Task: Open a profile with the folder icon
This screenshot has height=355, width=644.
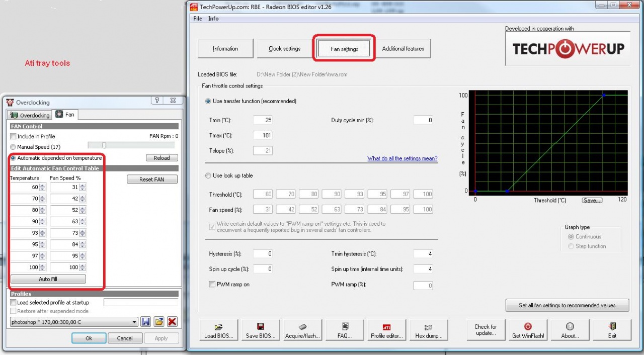Action: click(159, 322)
